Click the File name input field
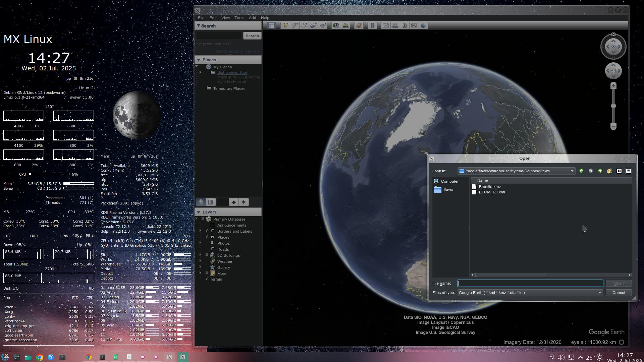This screenshot has width=644, height=362. click(530, 283)
